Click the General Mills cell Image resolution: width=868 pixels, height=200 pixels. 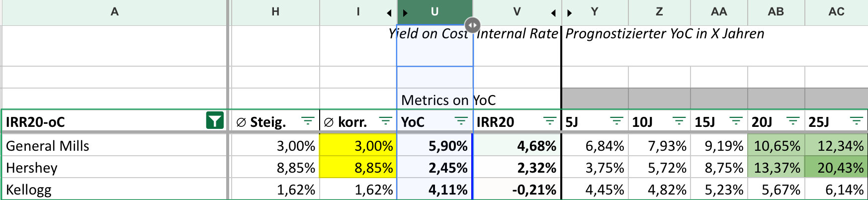click(114, 146)
